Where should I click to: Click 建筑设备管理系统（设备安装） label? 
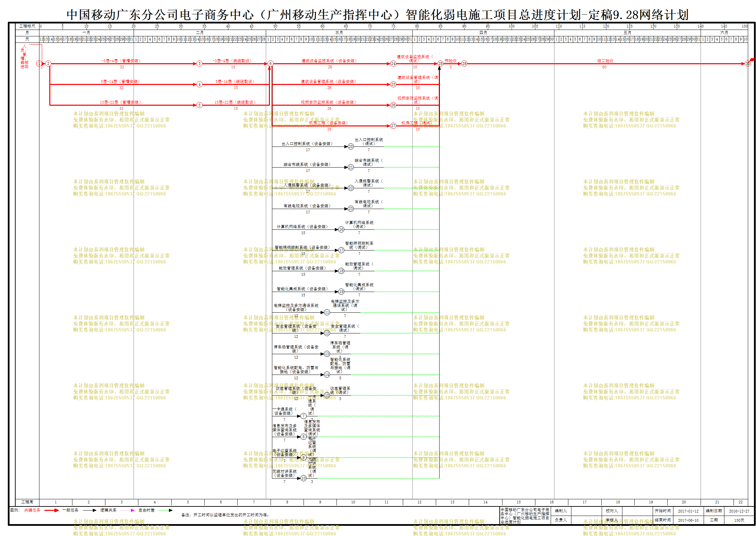click(x=329, y=82)
